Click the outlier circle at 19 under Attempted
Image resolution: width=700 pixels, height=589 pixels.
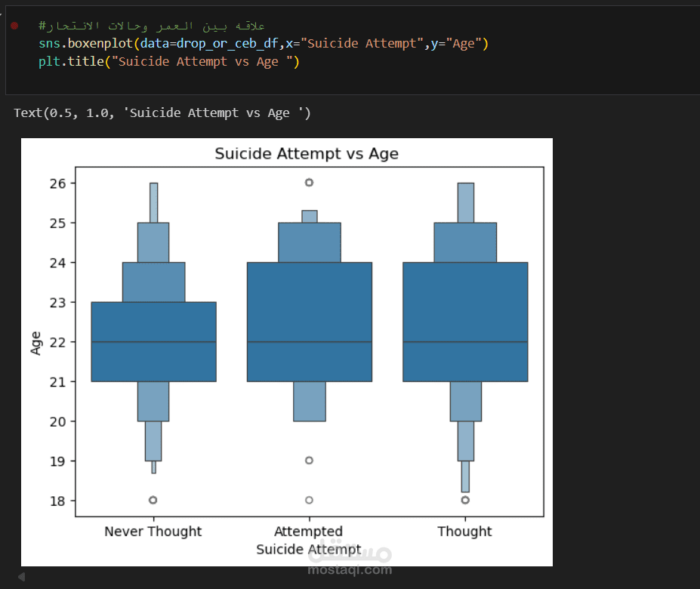309,461
